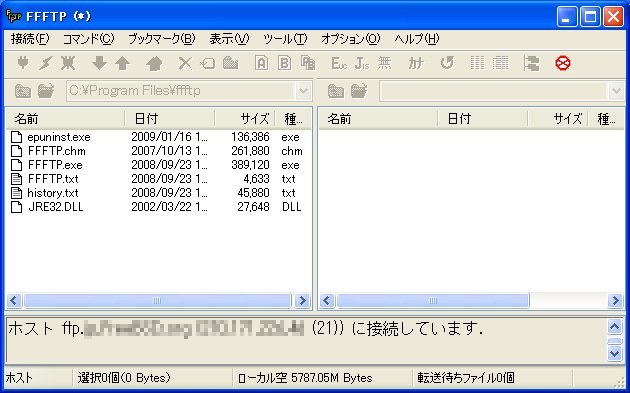Click the refresh circular arrow icon
The height and width of the screenshot is (393, 630).
[x=447, y=63]
